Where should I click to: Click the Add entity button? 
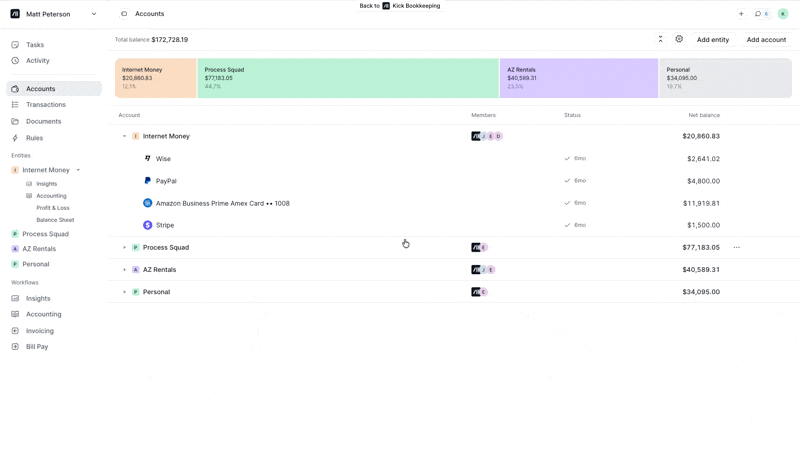pos(712,40)
